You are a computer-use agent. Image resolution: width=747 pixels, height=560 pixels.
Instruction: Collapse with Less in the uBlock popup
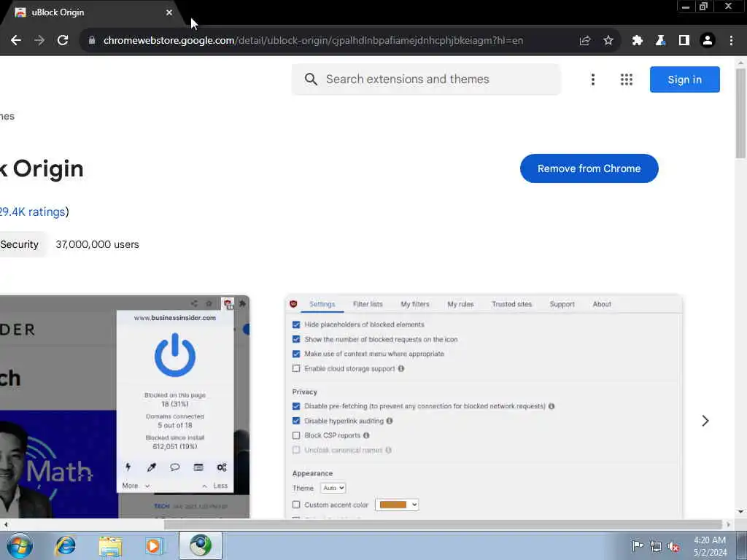click(215, 486)
